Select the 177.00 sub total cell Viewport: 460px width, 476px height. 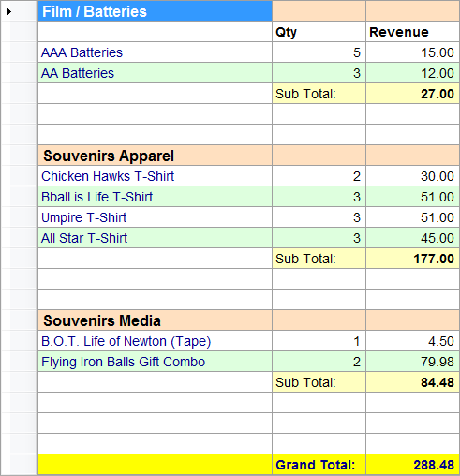(x=412, y=259)
